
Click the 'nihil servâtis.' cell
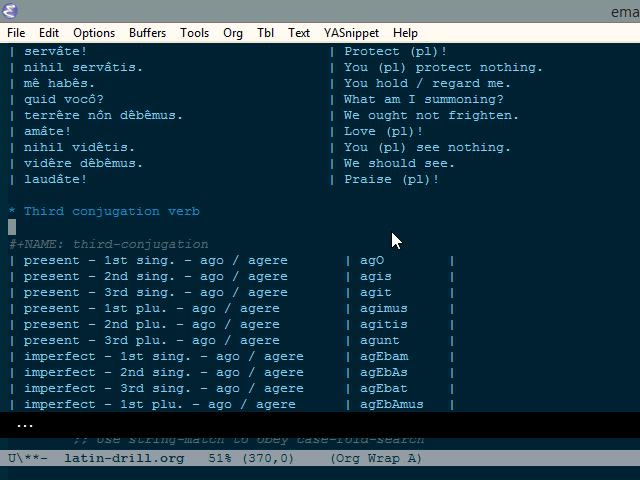[83, 67]
